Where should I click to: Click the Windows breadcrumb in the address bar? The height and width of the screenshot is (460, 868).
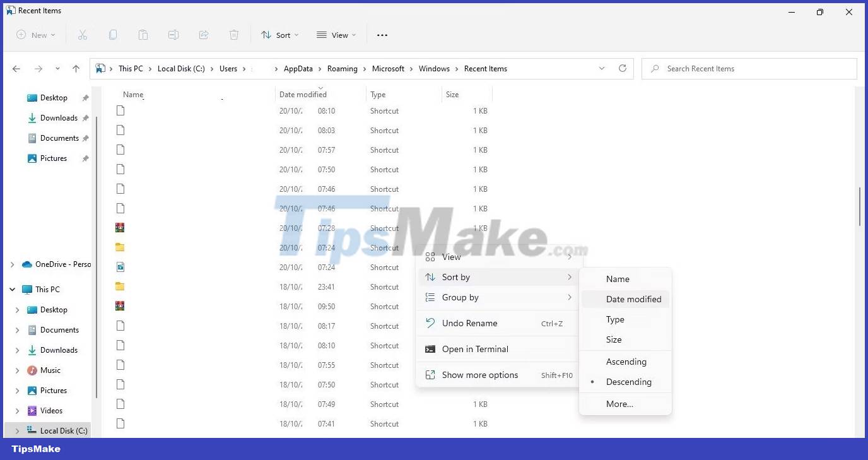pyautogui.click(x=435, y=68)
